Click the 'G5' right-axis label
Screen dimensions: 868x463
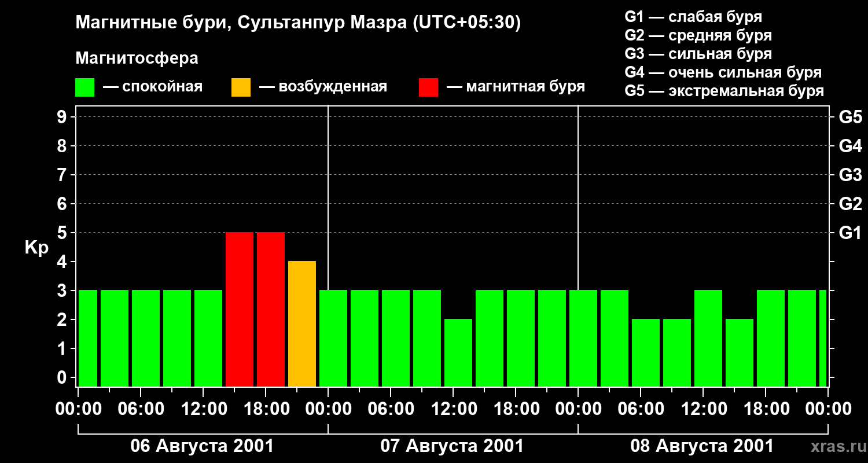point(850,117)
